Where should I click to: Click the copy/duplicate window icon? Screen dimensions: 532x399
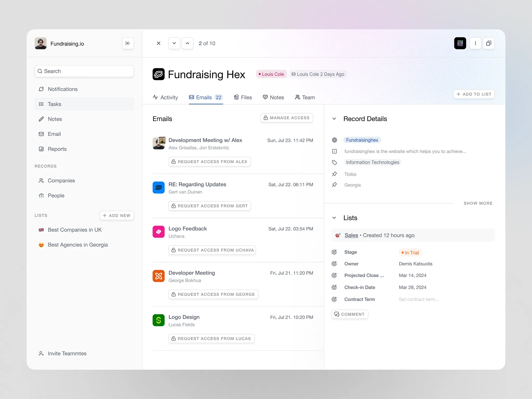coord(489,43)
